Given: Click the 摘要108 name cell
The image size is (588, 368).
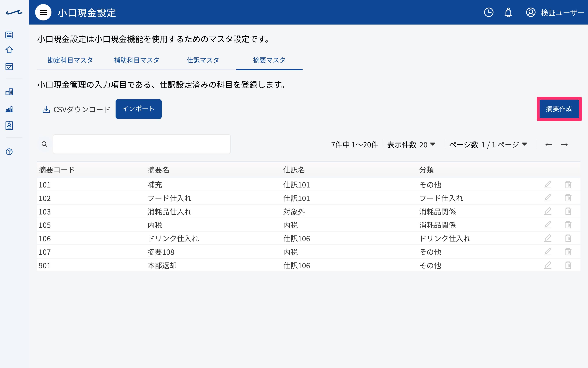Looking at the screenshot, I should tap(161, 252).
